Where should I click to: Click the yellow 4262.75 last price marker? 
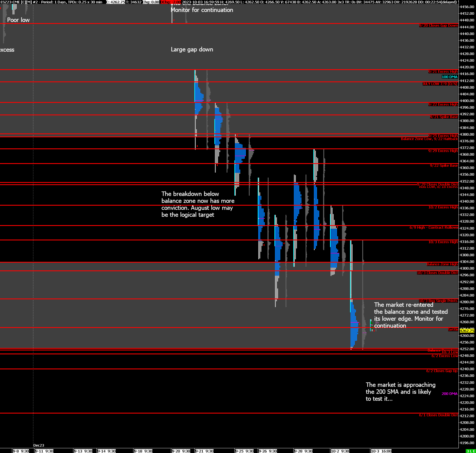pos(467,331)
